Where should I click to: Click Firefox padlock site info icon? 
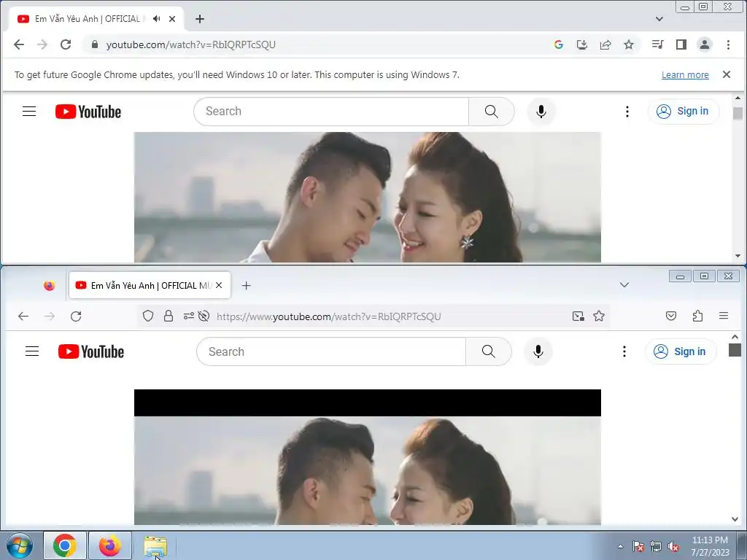coord(169,316)
